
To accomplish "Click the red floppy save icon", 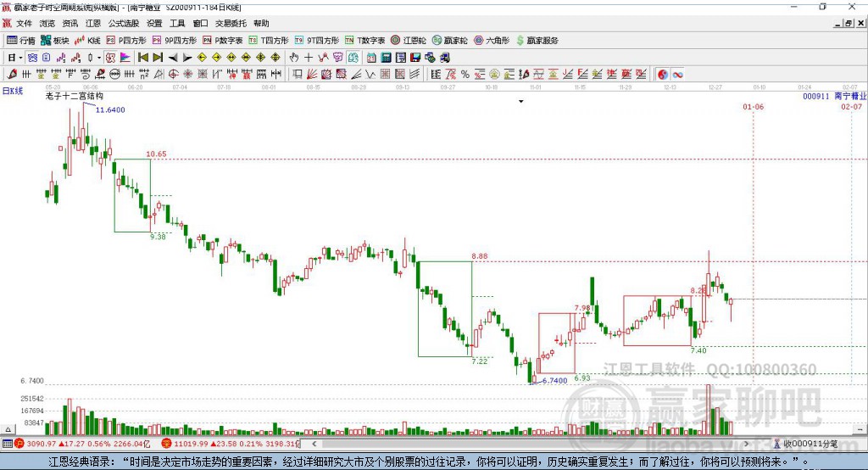I will coord(415,58).
